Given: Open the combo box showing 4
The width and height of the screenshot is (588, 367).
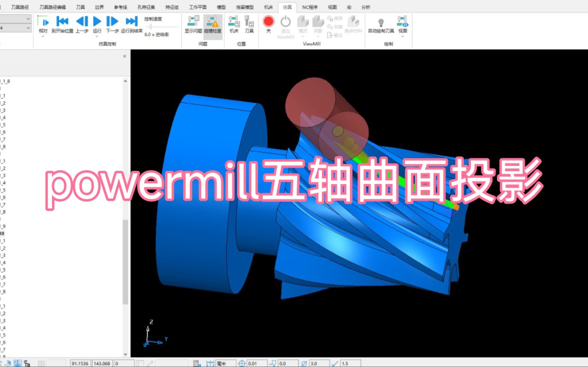Looking at the screenshot, I should coord(16,28).
